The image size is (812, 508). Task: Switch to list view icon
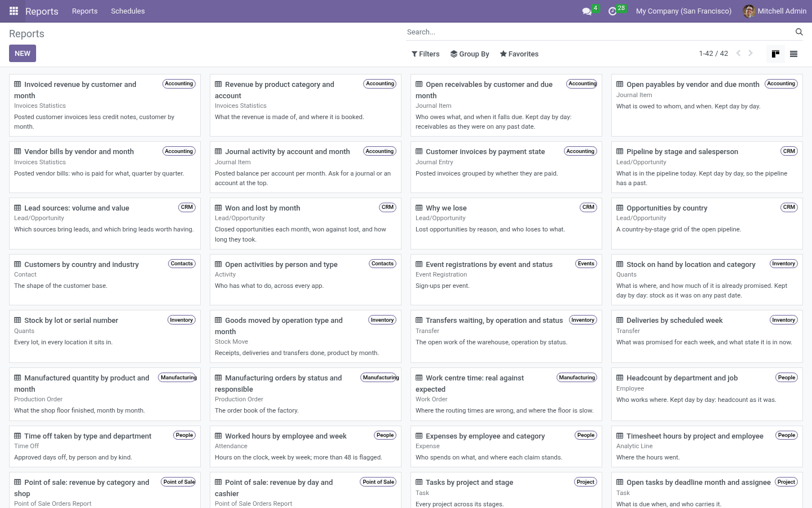(793, 54)
